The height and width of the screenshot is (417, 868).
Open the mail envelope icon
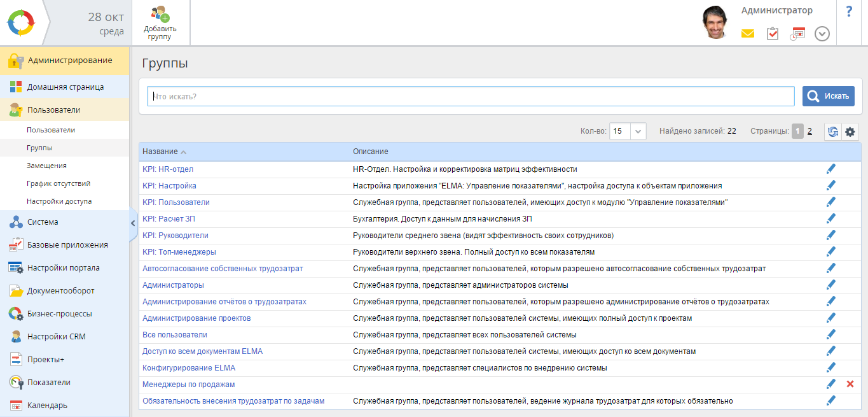pyautogui.click(x=747, y=34)
